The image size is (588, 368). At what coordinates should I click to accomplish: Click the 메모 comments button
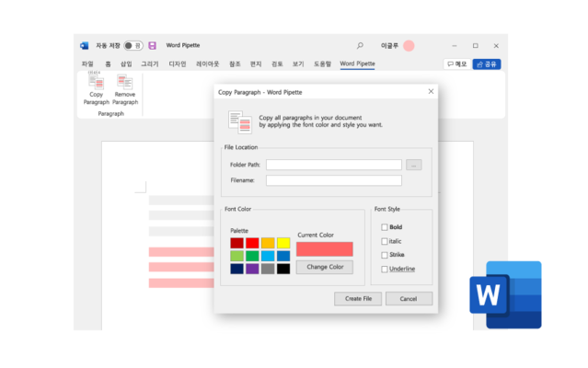(457, 64)
